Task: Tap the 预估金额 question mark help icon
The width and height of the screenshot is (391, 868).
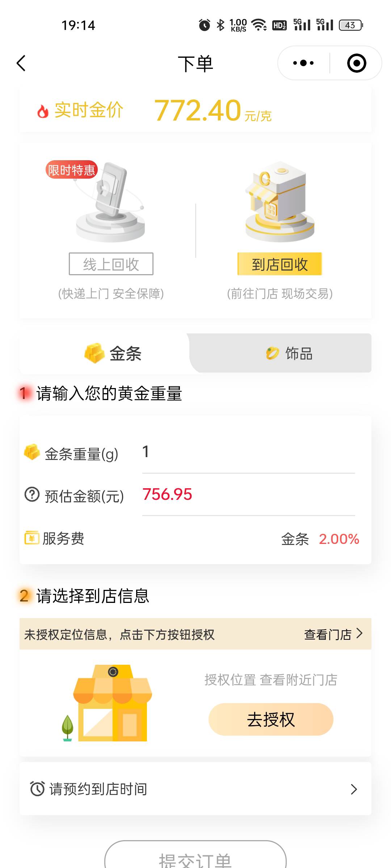Action: tap(32, 494)
